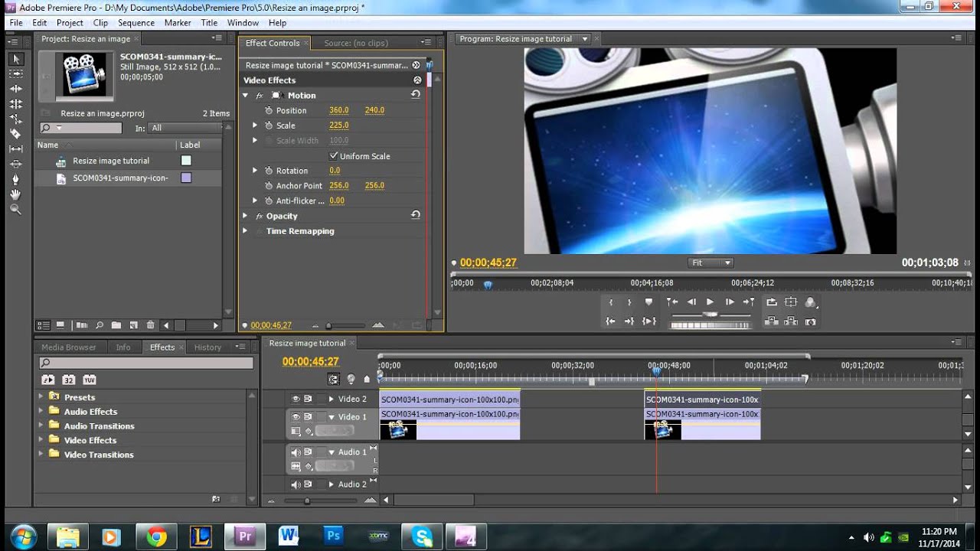This screenshot has height=551, width=980.
Task: Open Output settings in Program monitor
Action: [x=811, y=302]
